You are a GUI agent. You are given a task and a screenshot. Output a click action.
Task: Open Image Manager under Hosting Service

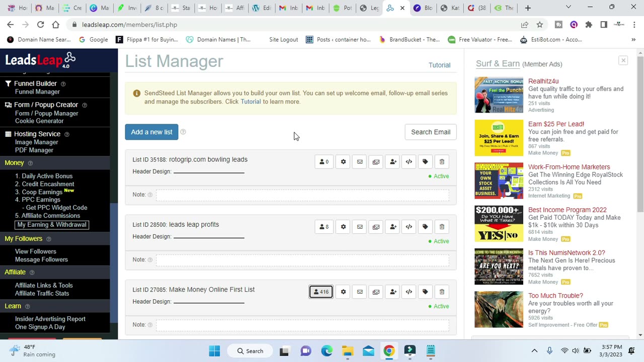click(37, 142)
